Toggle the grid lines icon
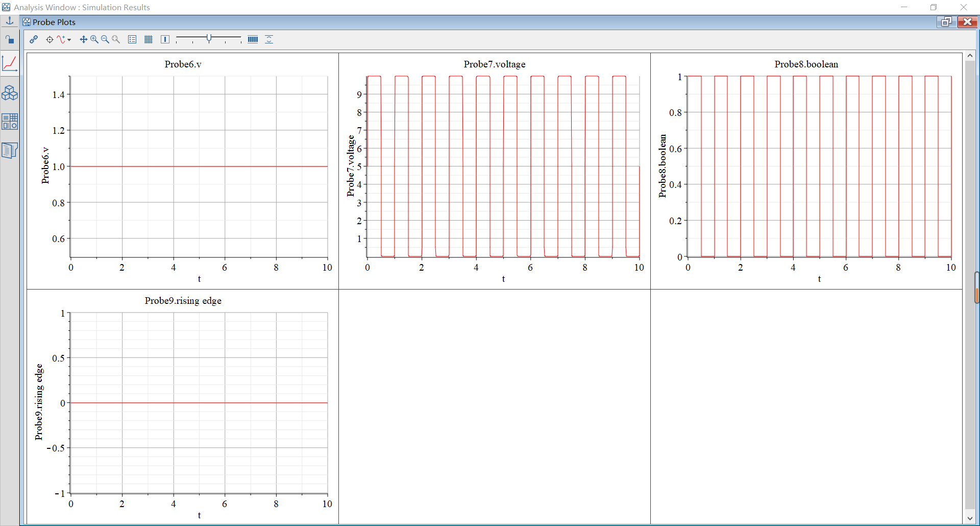Image resolution: width=980 pixels, height=526 pixels. pos(149,39)
